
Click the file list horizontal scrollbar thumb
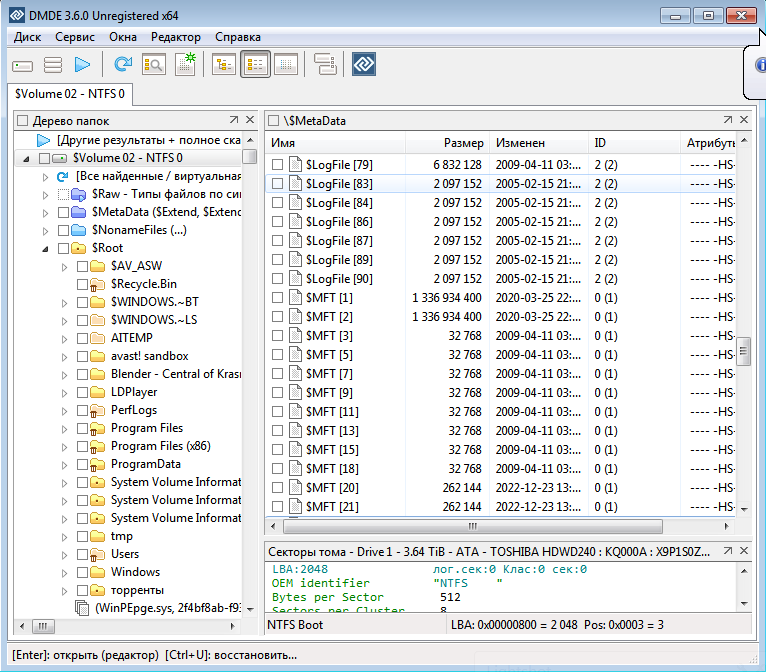click(471, 526)
